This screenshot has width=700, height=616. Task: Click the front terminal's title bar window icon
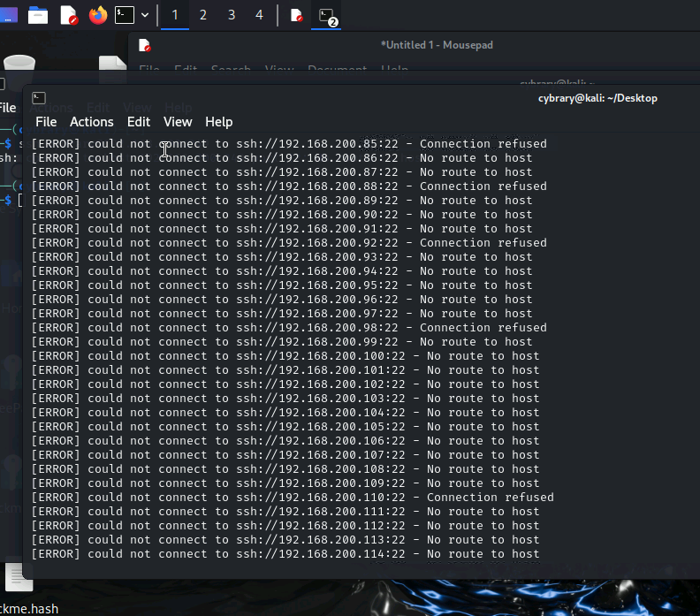click(x=38, y=98)
